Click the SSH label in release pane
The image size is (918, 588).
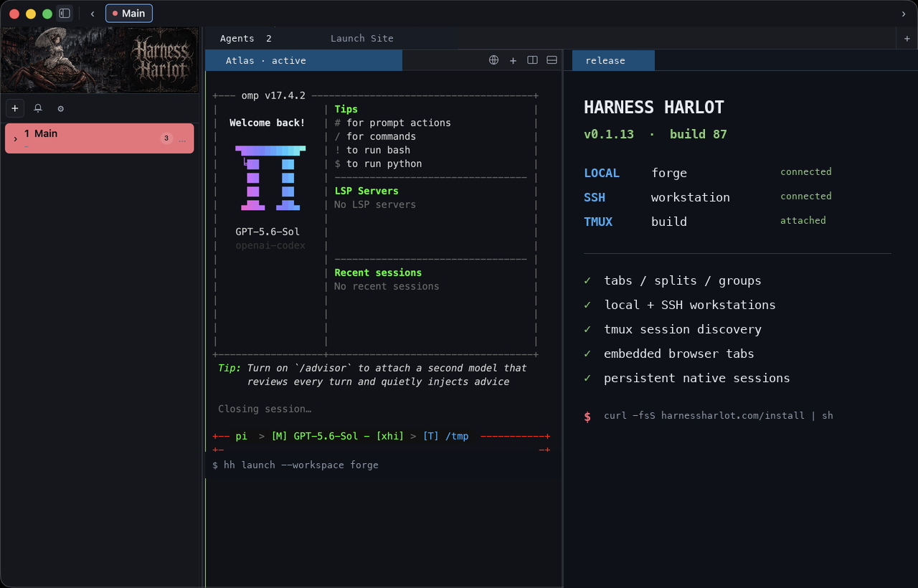(x=595, y=197)
